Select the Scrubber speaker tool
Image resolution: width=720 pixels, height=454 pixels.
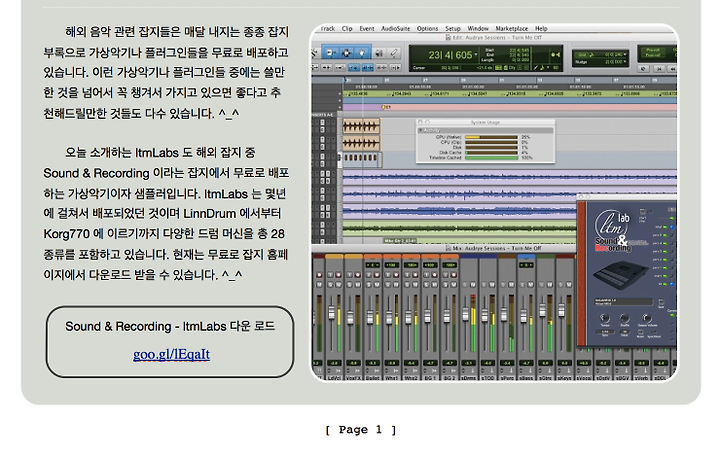(379, 53)
